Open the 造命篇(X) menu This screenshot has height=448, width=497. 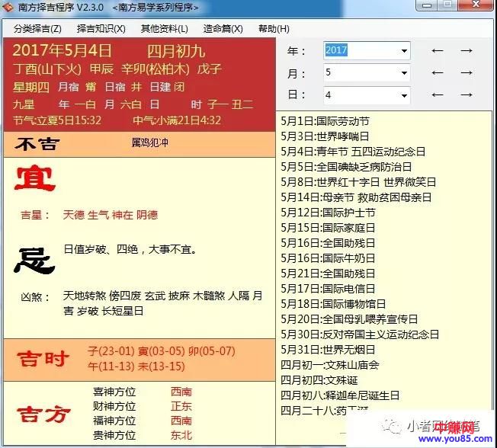[223, 29]
